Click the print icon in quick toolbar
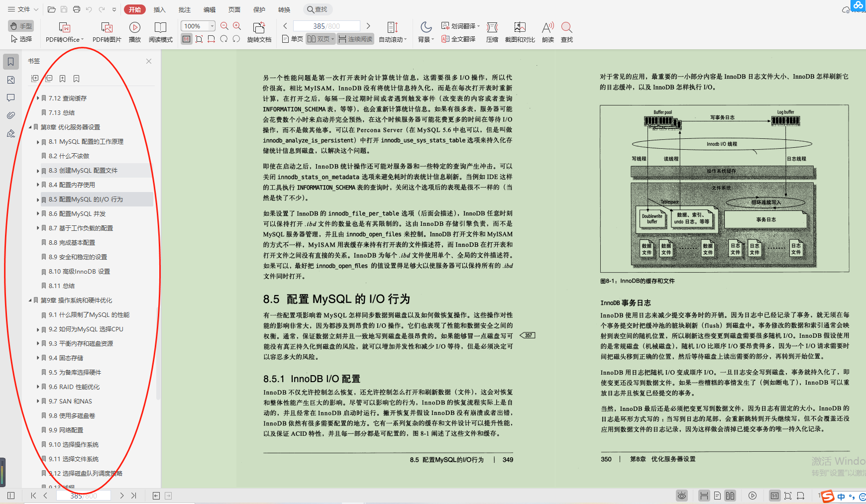Image resolution: width=866 pixels, height=504 pixels. point(76,9)
